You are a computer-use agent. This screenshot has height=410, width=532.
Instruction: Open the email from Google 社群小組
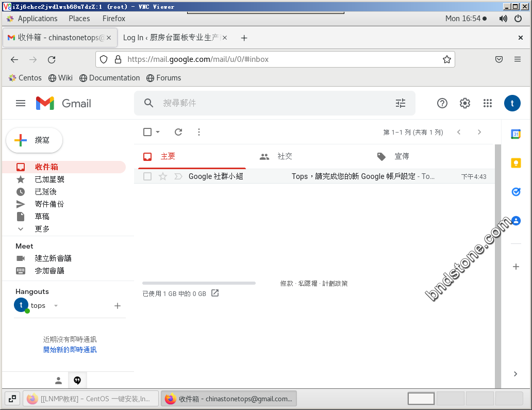click(314, 176)
